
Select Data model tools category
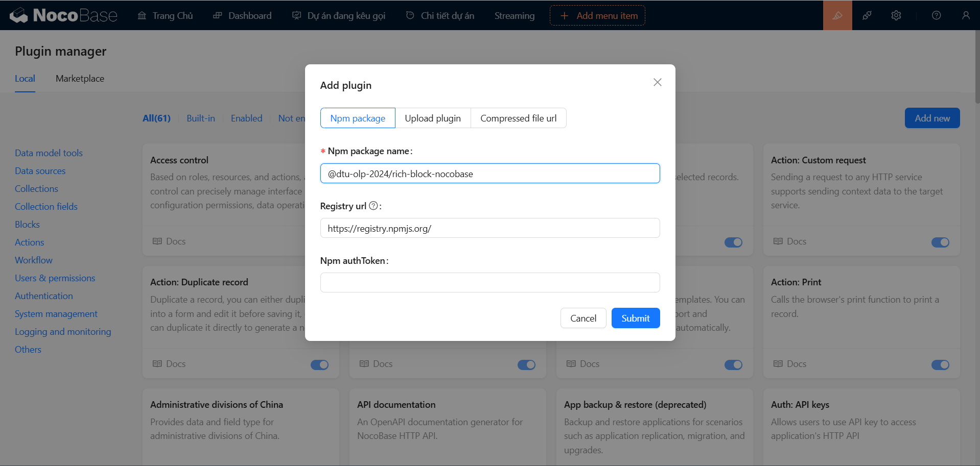click(x=49, y=153)
